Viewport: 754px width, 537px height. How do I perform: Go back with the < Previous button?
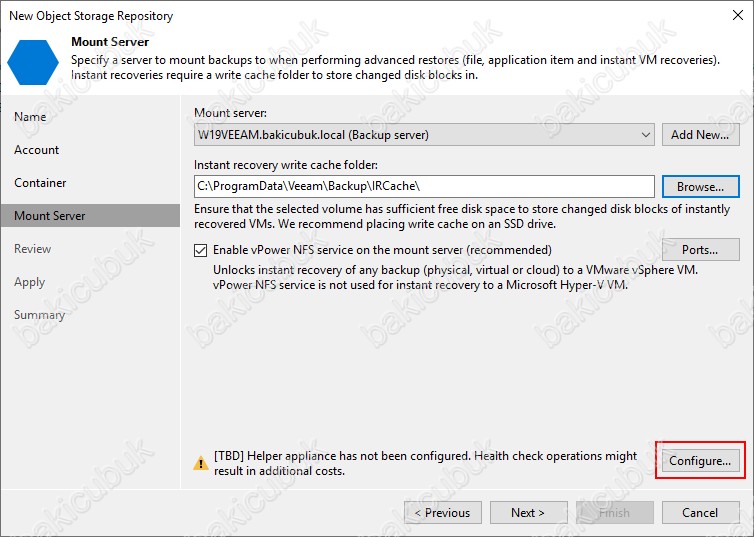click(x=443, y=513)
